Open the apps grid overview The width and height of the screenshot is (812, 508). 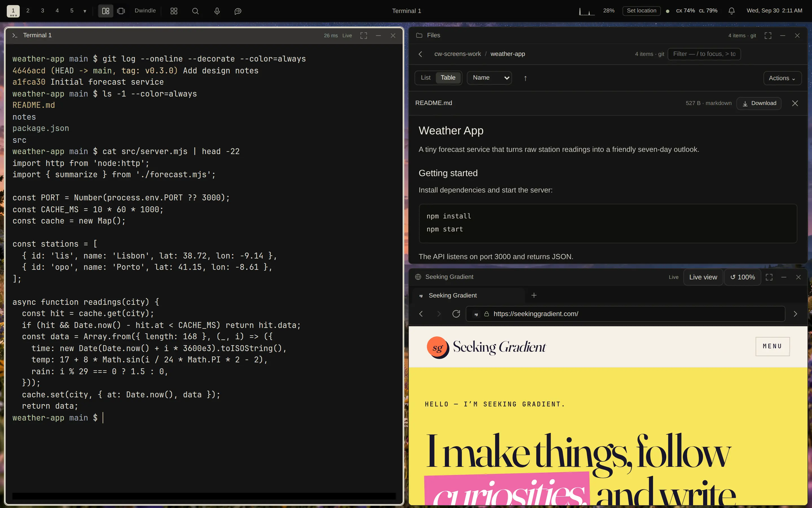[174, 11]
